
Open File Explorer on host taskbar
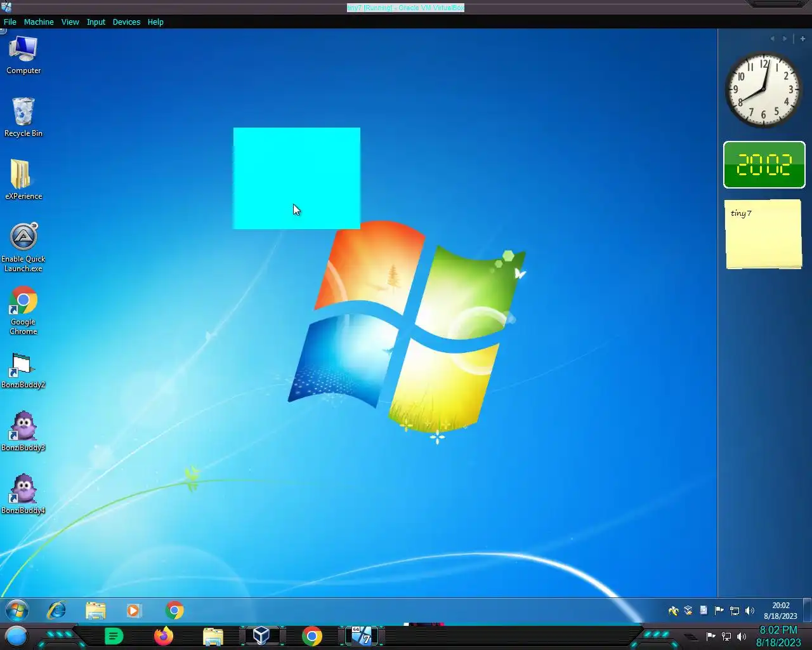pyautogui.click(x=213, y=636)
